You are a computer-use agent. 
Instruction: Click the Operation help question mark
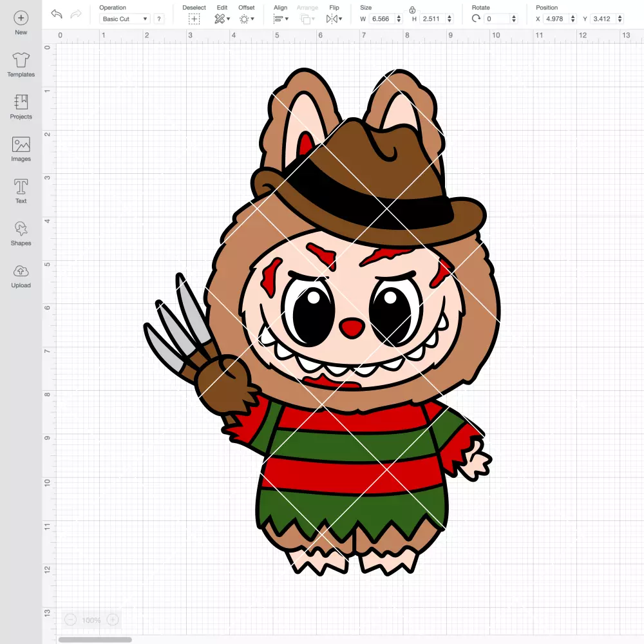(x=159, y=19)
